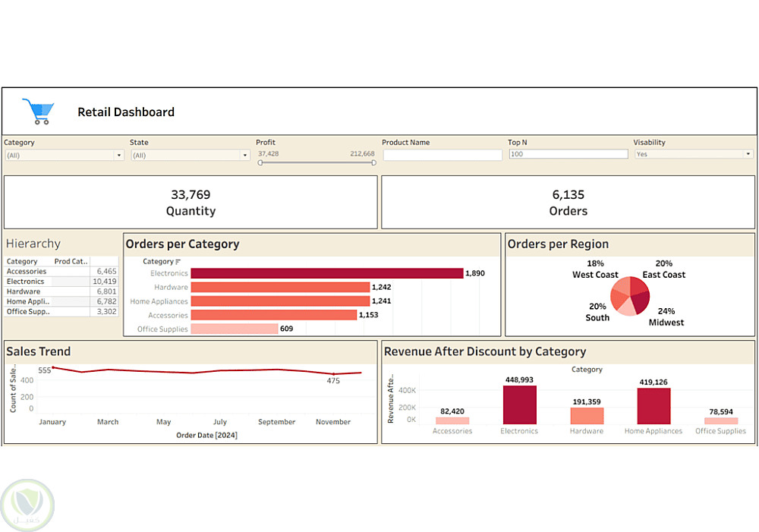Click the 20% East Coast pie label
This screenshot has width=759, height=532.
click(663, 269)
